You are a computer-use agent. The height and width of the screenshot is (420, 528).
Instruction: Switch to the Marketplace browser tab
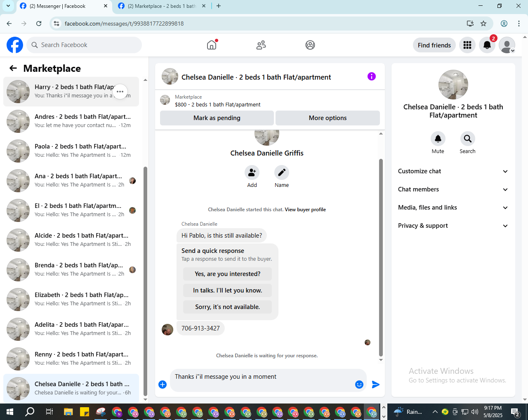click(x=162, y=6)
